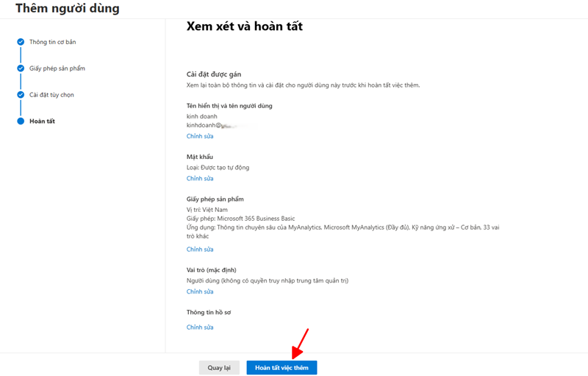
Task: Select the Hoàn tất step label
Action: click(42, 121)
